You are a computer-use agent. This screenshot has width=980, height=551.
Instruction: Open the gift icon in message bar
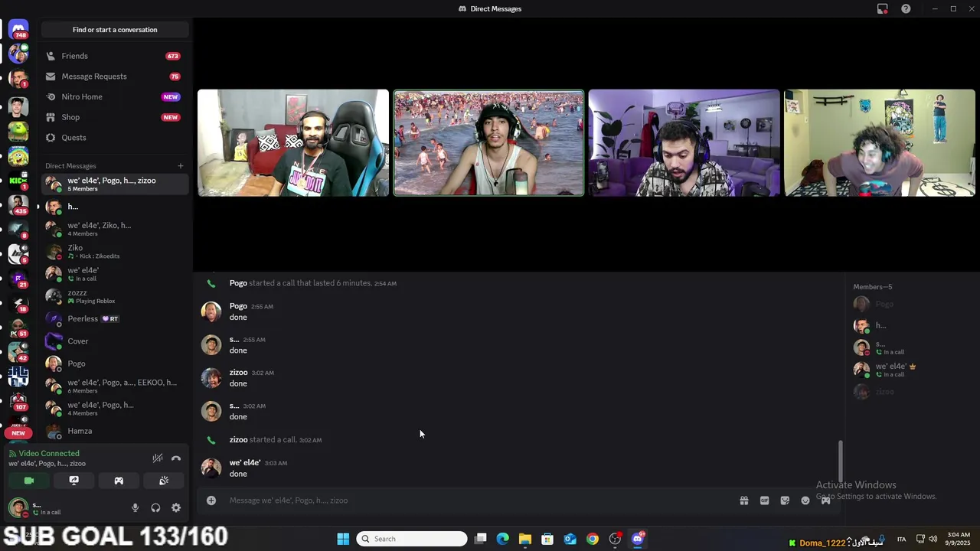point(743,500)
